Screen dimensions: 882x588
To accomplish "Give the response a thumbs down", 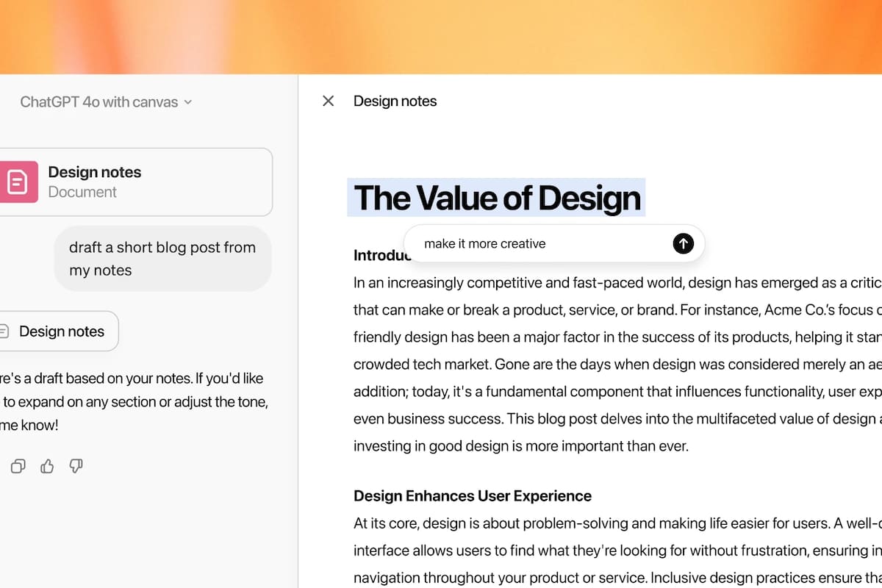I will pyautogui.click(x=76, y=466).
